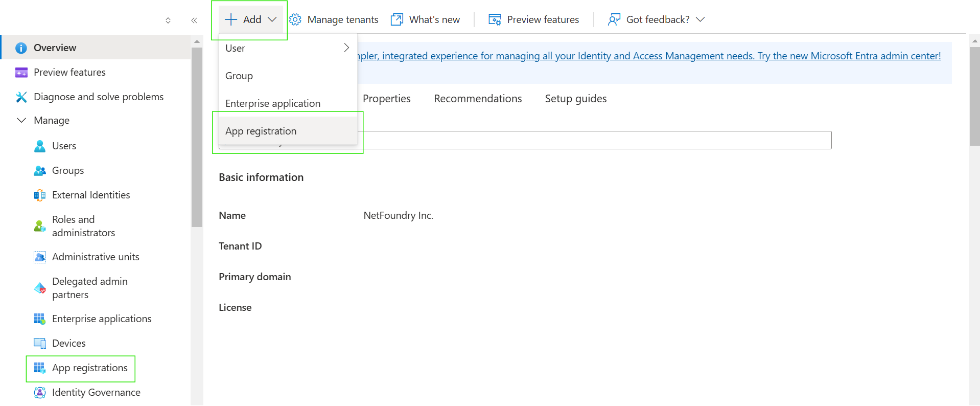Open App registrations from the sidebar
980x406 pixels.
(x=89, y=368)
